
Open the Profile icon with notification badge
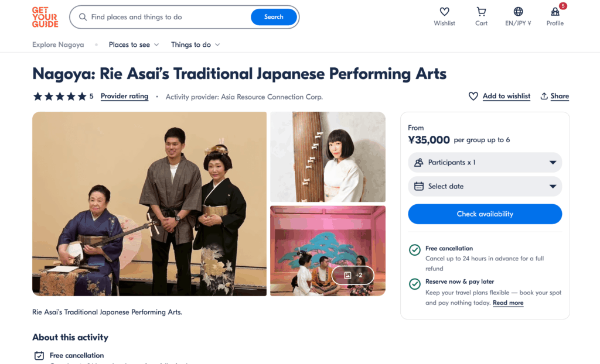(555, 12)
